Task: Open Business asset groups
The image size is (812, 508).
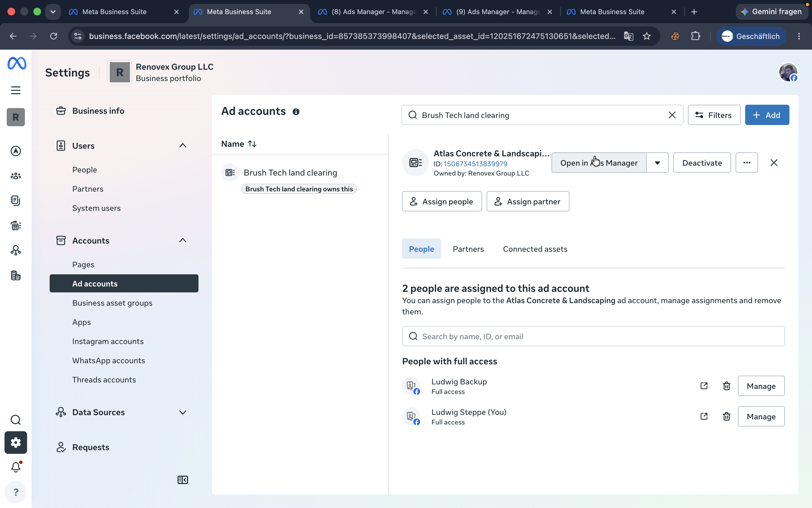Action: (112, 303)
